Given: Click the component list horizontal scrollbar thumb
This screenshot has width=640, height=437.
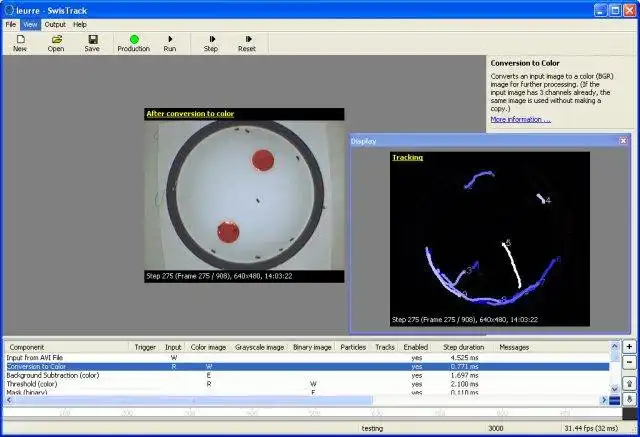Looking at the screenshot, I should point(193,400).
